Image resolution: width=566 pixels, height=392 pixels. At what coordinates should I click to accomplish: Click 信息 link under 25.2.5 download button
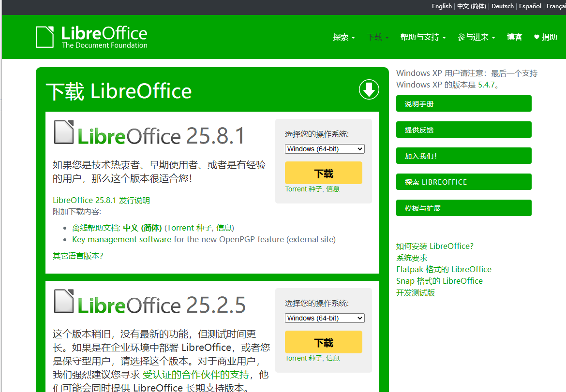tap(332, 358)
